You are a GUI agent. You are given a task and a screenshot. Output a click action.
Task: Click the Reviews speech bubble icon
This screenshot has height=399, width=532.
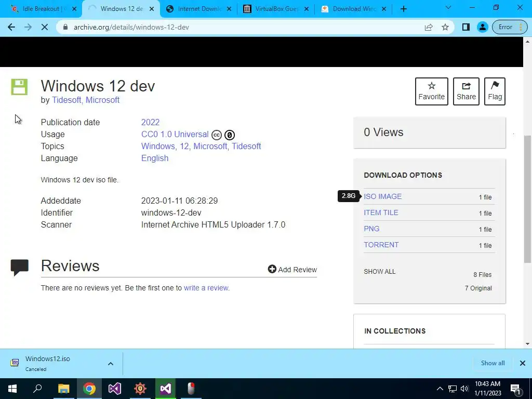coord(19,268)
